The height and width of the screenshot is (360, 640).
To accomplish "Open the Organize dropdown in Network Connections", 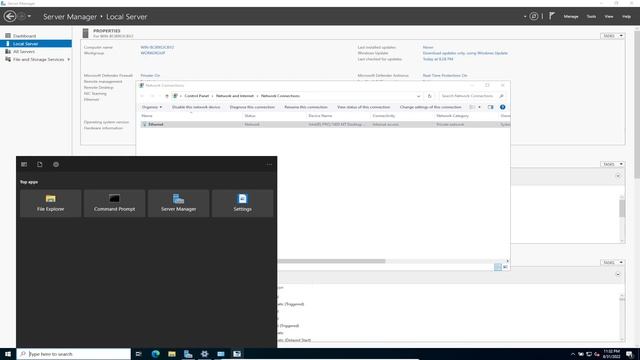I will [x=152, y=107].
